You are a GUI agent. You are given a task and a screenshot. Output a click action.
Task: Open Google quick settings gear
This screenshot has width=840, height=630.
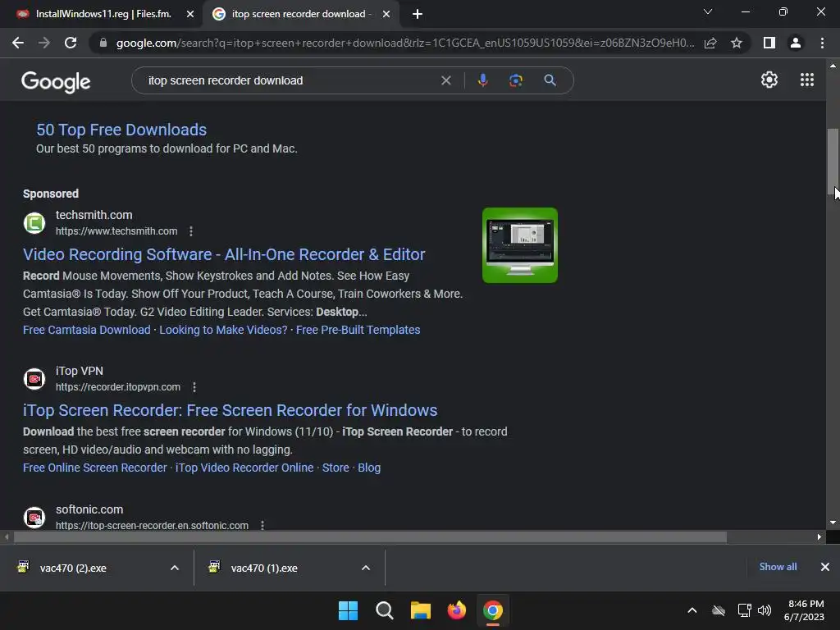pyautogui.click(x=769, y=80)
